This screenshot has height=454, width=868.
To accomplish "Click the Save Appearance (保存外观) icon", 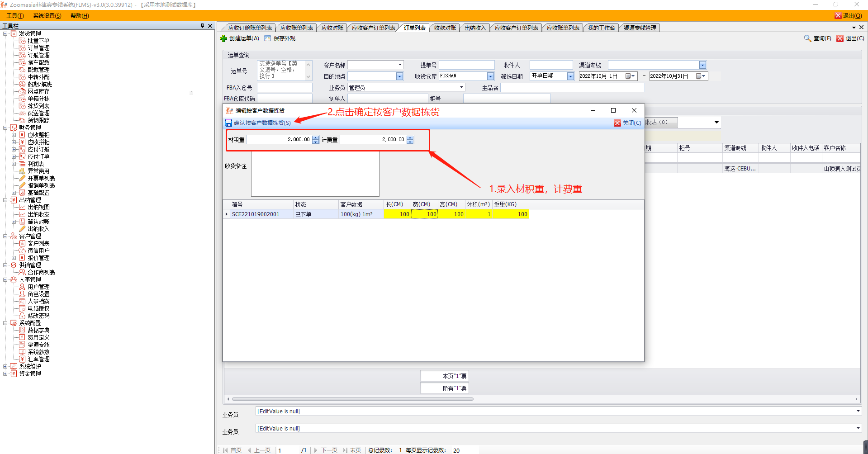I will click(x=268, y=38).
